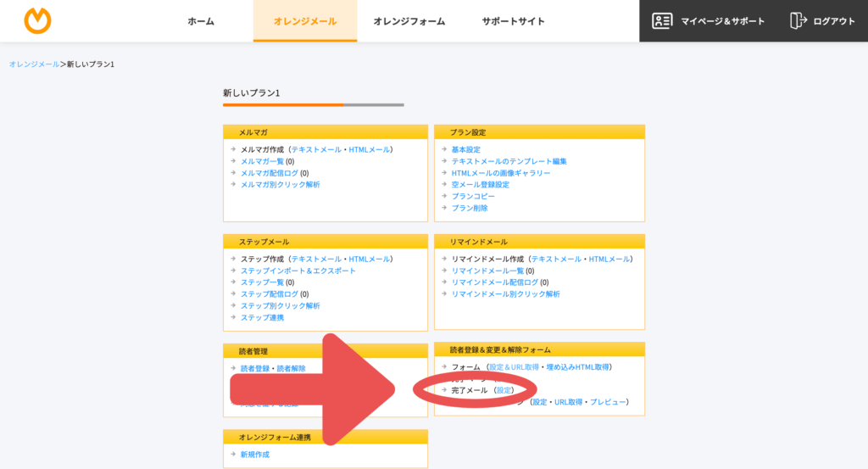Viewport: 868px width, 469px height.
Task: Open 基本設定 under プラン設定
Action: tap(465, 149)
